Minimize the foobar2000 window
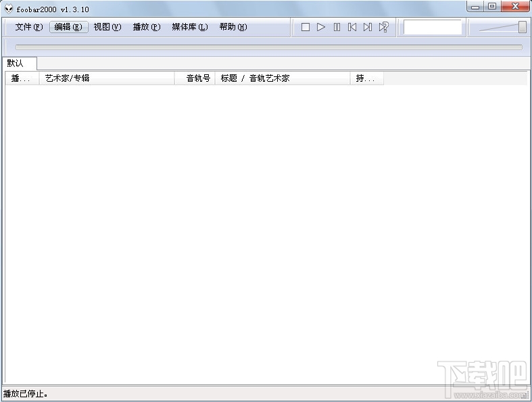This screenshot has width=532, height=402. pyautogui.click(x=475, y=7)
